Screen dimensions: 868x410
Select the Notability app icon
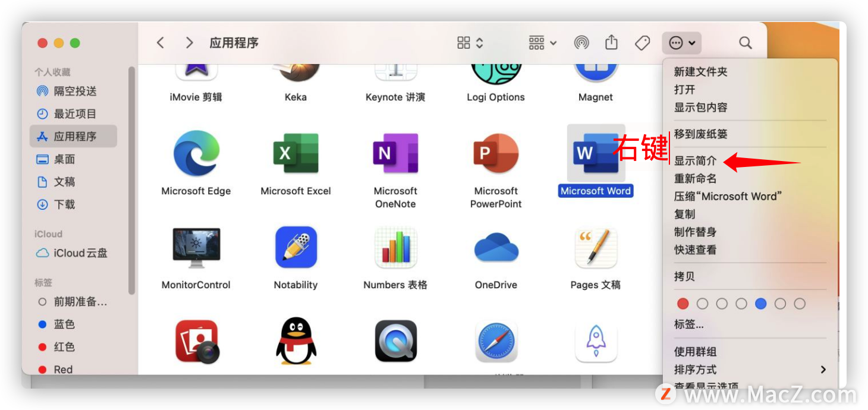295,247
